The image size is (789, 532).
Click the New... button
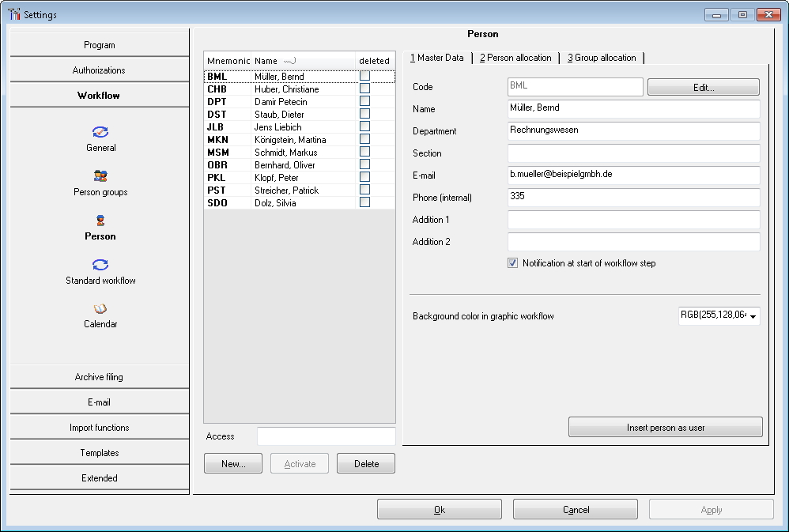[233, 463]
